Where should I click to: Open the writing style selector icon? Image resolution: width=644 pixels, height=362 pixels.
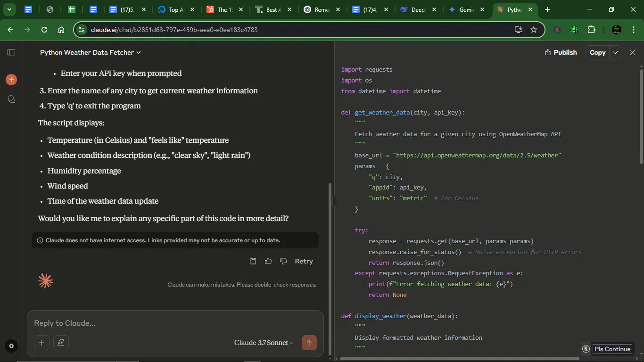(61, 343)
